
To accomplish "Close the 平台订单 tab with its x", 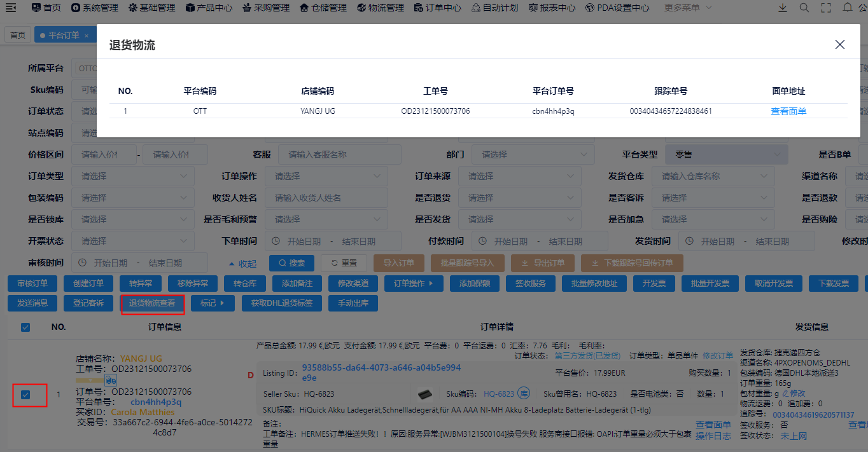I will [x=87, y=36].
